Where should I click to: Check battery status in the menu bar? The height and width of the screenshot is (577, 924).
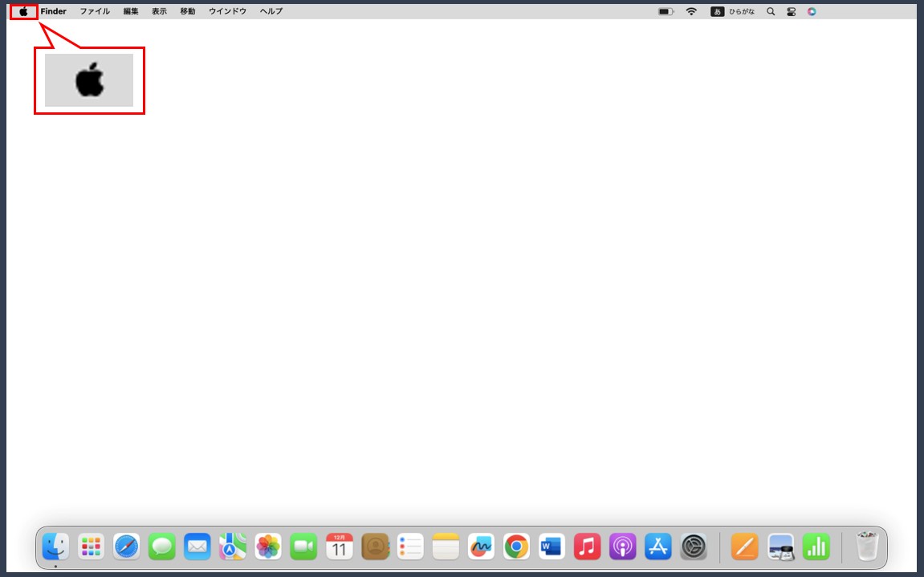tap(665, 11)
